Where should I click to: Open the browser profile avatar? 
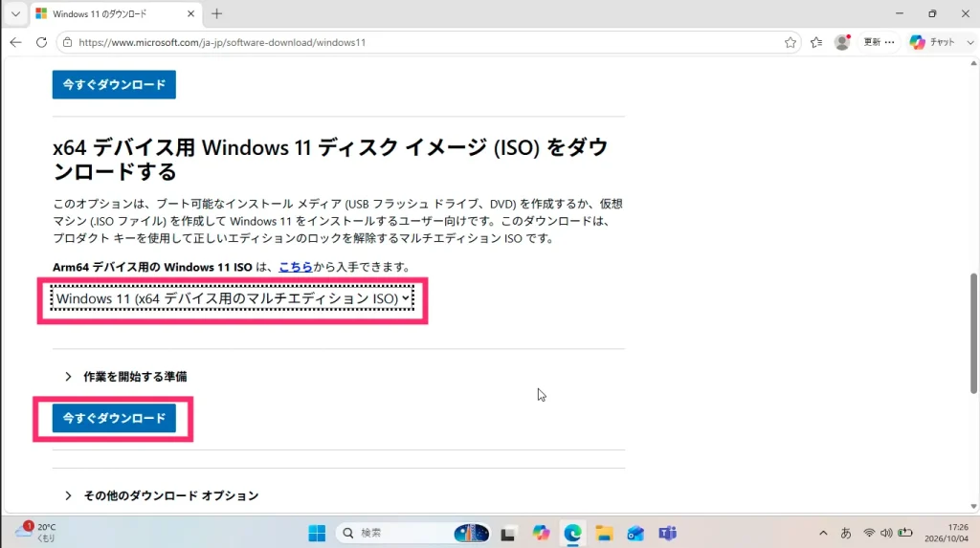(x=842, y=42)
